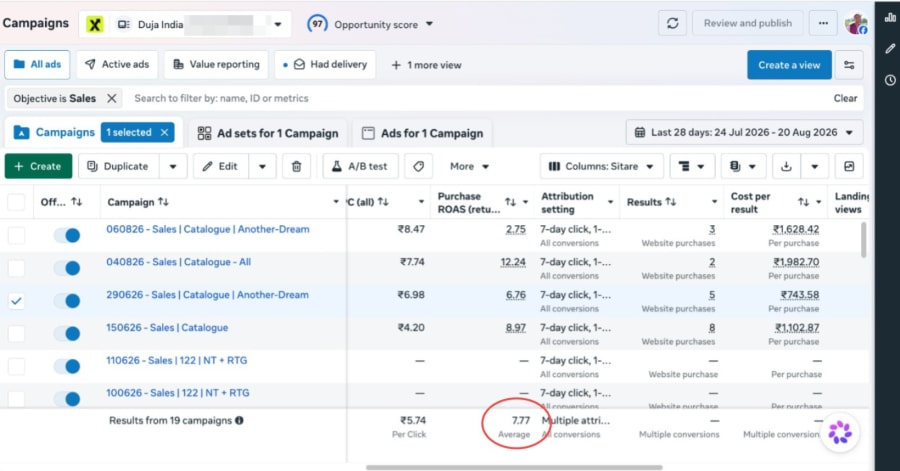The width and height of the screenshot is (900, 471).
Task: Check the 060826 Another-Dream campaign checkbox
Action: pos(16,235)
